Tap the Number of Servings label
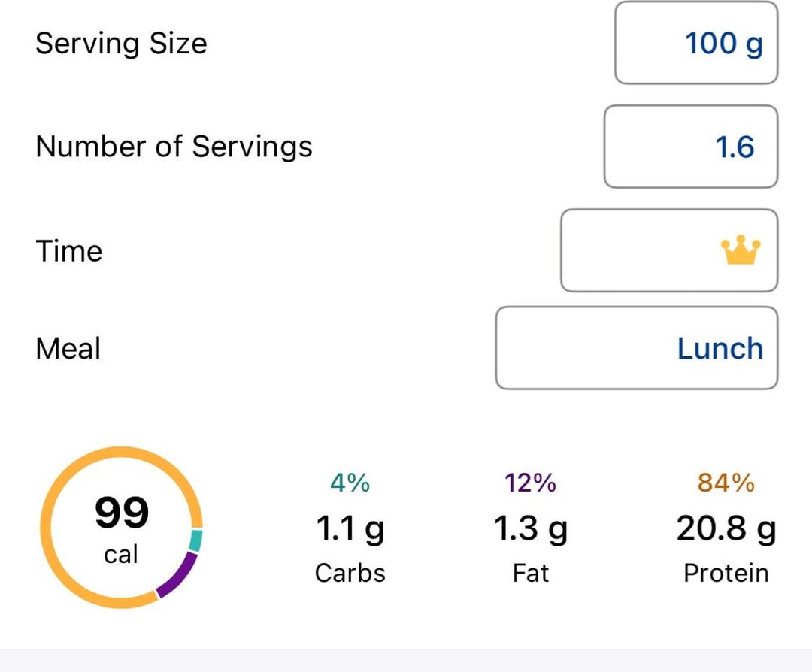The width and height of the screenshot is (812, 672). point(174,147)
